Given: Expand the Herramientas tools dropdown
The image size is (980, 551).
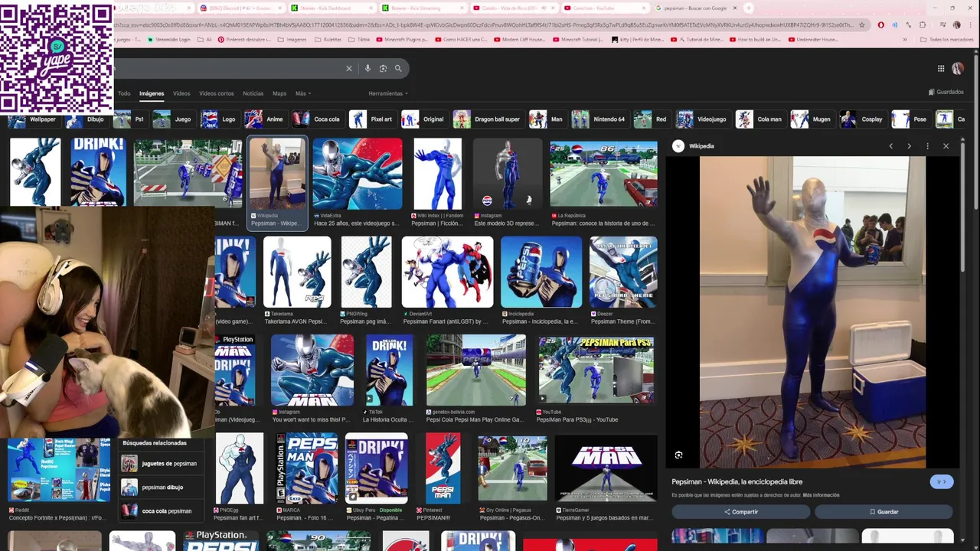Looking at the screenshot, I should point(388,93).
